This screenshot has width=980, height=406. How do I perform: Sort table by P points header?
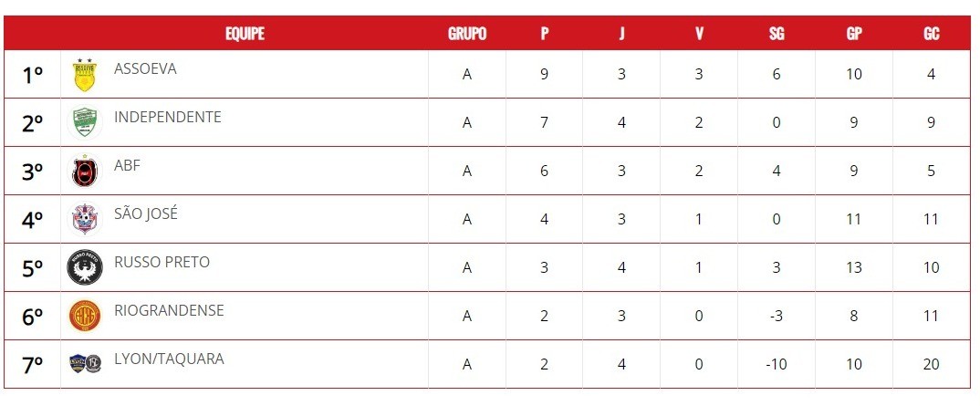pos(545,34)
